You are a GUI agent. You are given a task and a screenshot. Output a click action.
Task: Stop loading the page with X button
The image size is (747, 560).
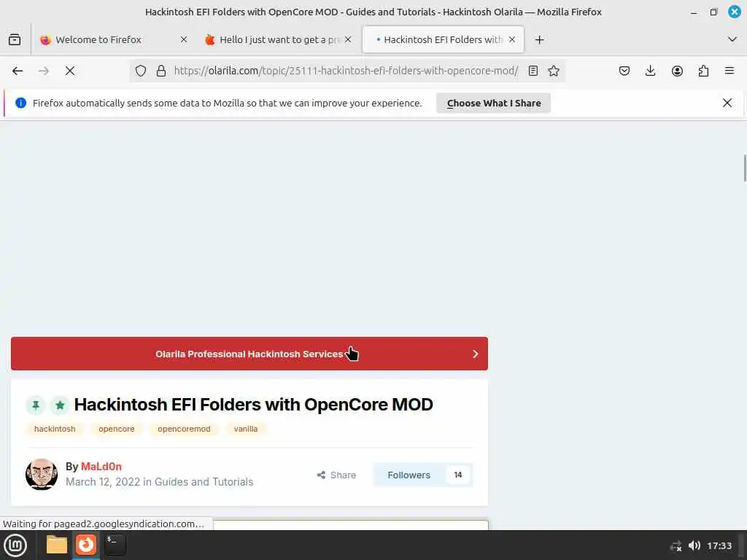(70, 71)
